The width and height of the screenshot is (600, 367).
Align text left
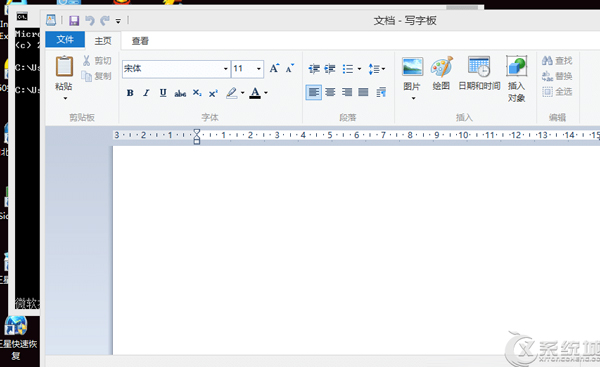pos(313,92)
